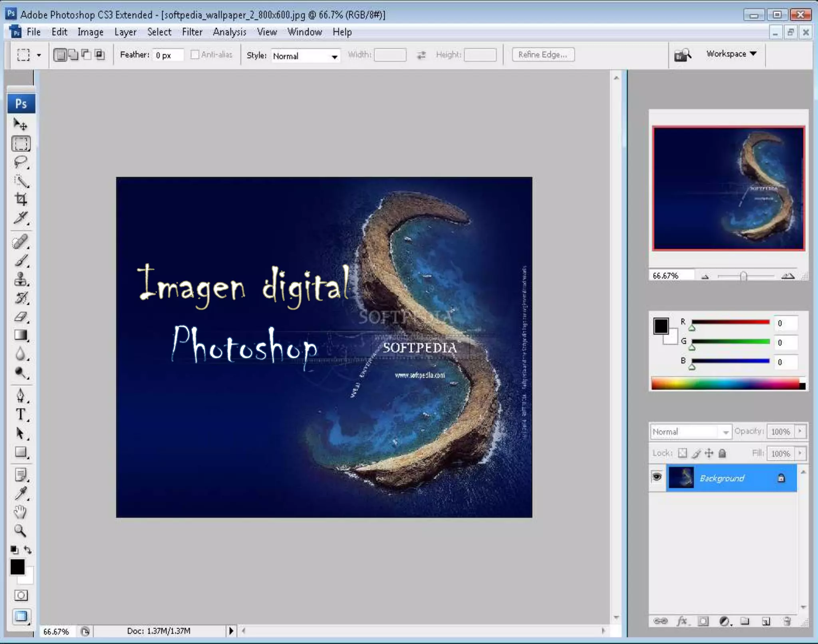The image size is (818, 644).
Task: Select the Crop tool
Action: [21, 199]
